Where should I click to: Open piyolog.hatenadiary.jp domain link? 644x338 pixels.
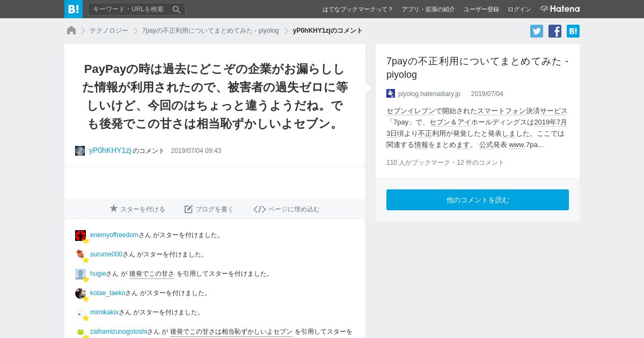point(429,94)
